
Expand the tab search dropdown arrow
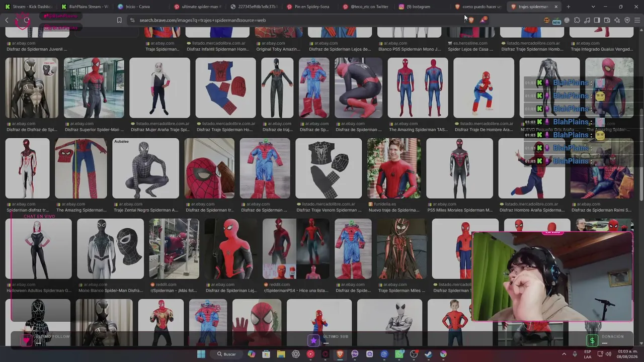(593, 7)
